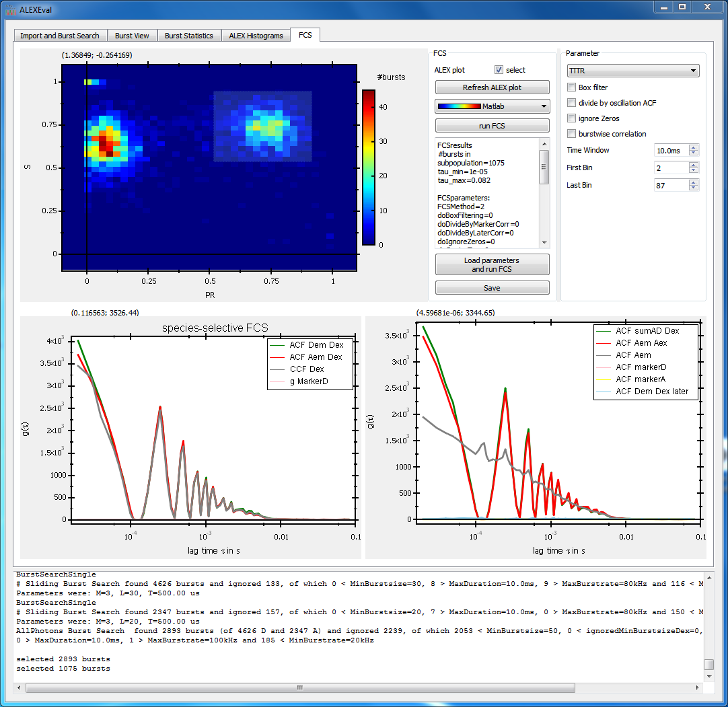
Task: Click 'tau_max=0.082' in FCS results
Action: [464, 180]
